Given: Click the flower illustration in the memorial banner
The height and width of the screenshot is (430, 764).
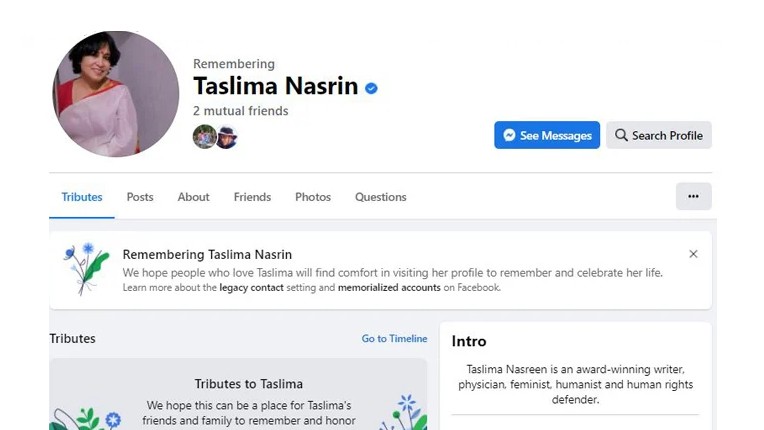Looking at the screenshot, I should pyautogui.click(x=84, y=267).
